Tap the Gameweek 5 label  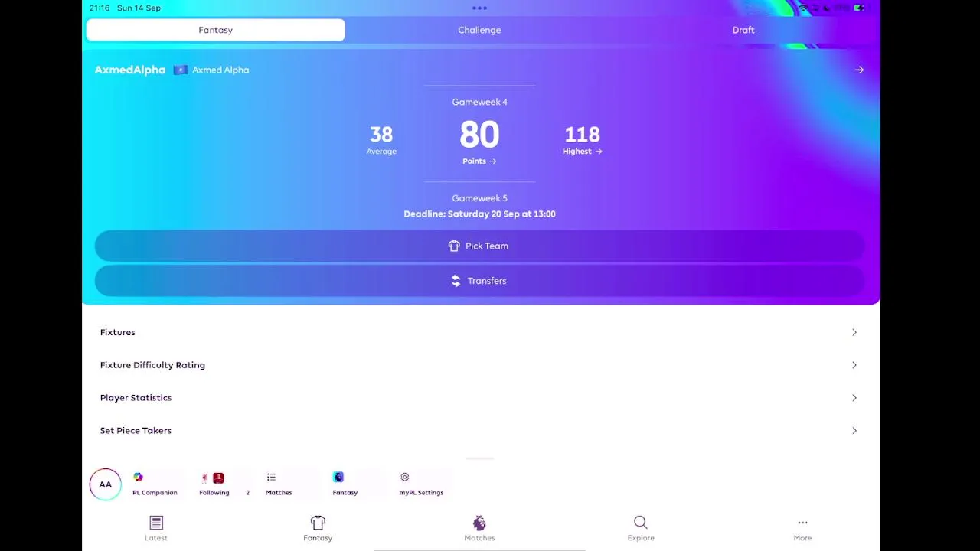tap(479, 198)
